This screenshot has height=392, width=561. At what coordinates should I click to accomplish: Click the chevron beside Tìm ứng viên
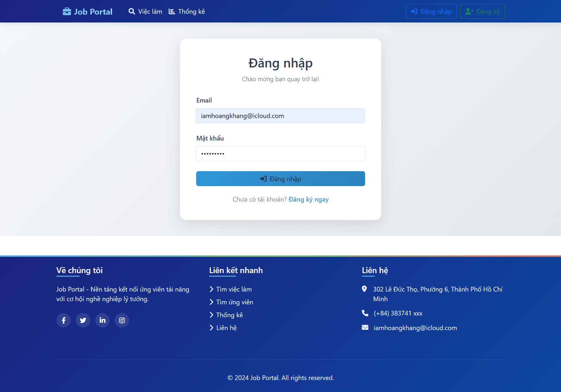point(211,302)
